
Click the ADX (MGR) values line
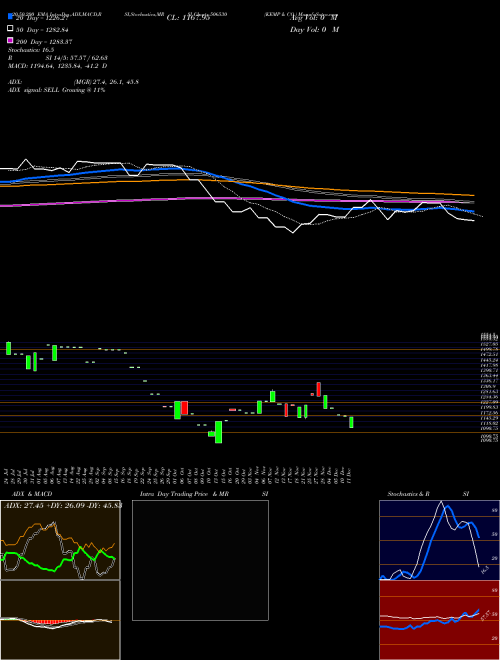[73, 82]
